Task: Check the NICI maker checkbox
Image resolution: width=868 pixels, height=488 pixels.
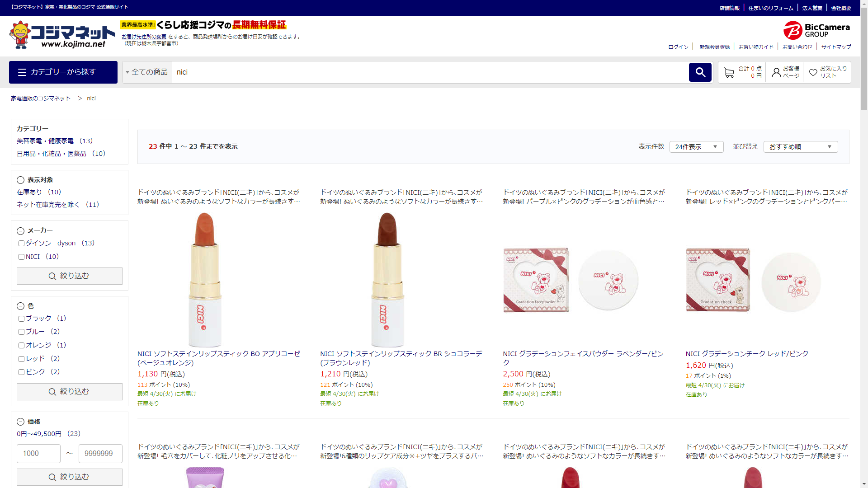Action: click(x=21, y=257)
